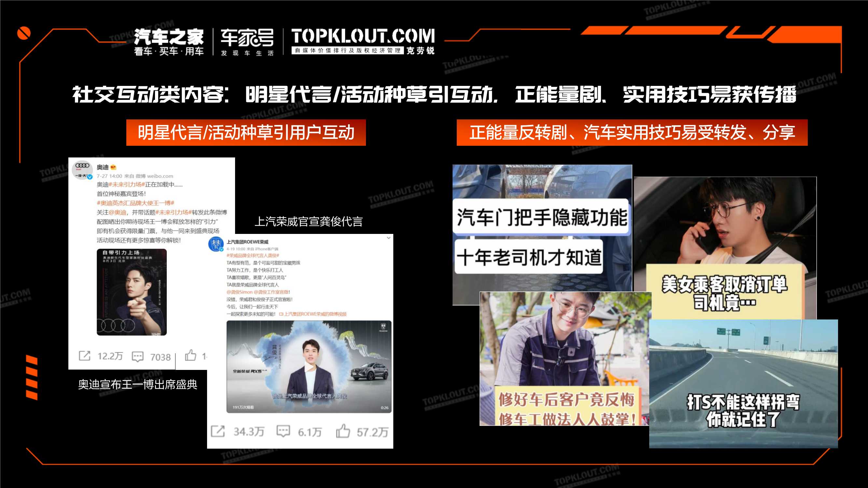Click the 看车·买车·用车 tagline
This screenshot has width=868, height=488.
pos(169,51)
